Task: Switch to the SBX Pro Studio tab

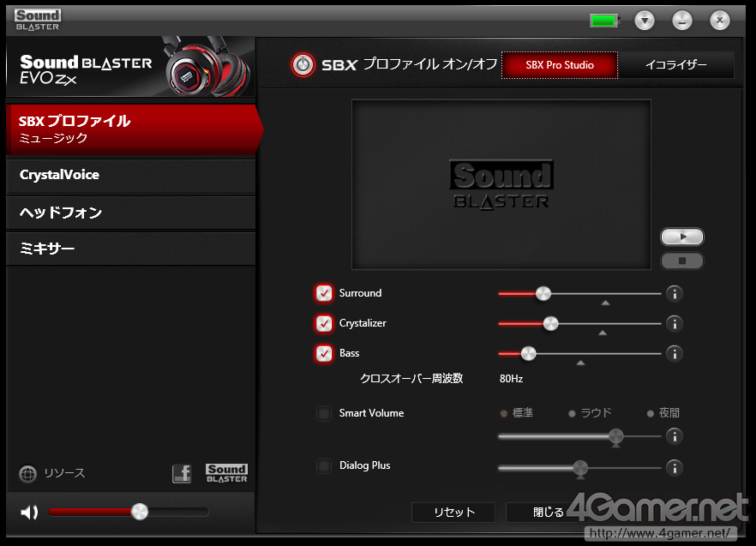Action: (x=559, y=65)
